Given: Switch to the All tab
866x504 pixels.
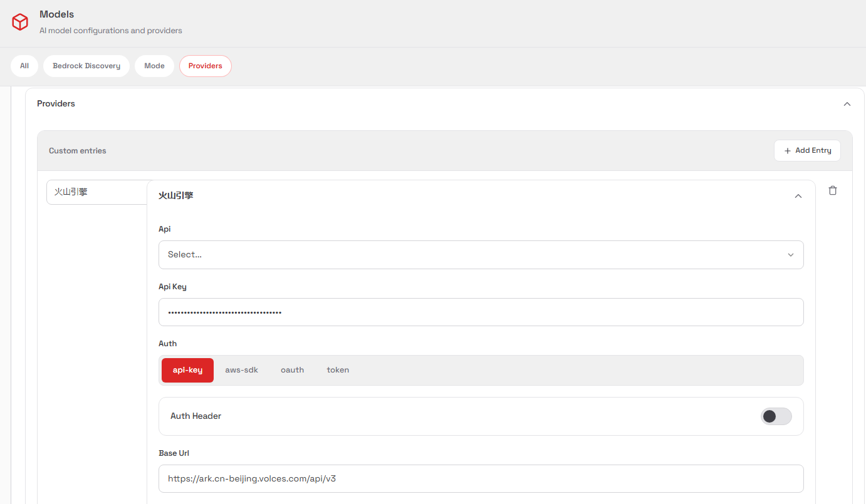Looking at the screenshot, I should coord(24,66).
